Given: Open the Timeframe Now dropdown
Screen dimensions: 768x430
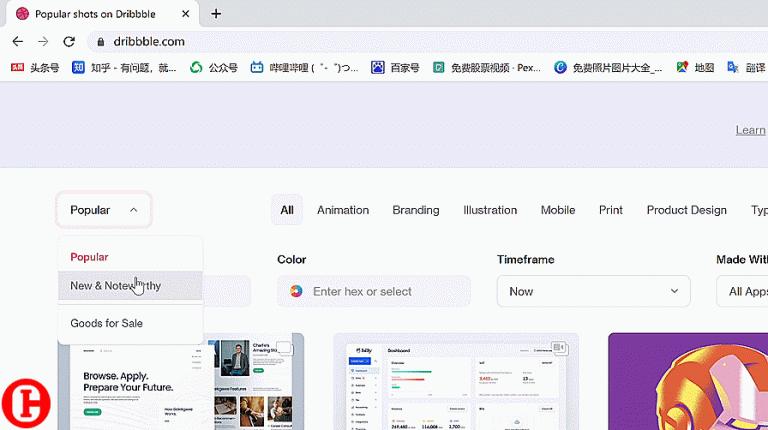Looking at the screenshot, I should [594, 291].
